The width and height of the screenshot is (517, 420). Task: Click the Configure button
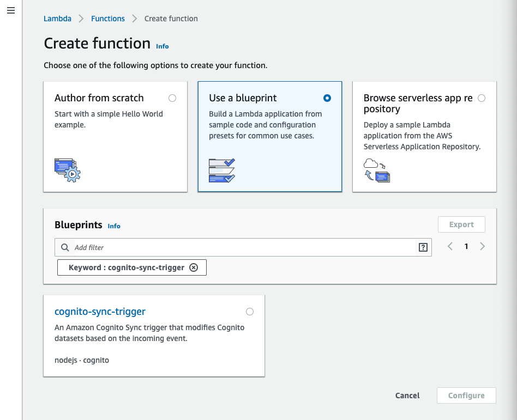click(x=466, y=395)
